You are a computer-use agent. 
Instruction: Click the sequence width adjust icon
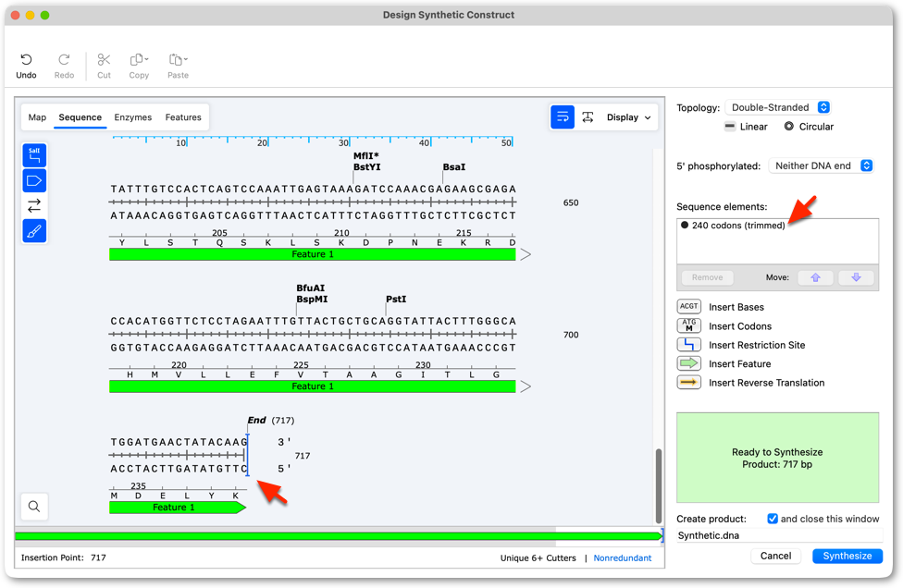tap(588, 117)
